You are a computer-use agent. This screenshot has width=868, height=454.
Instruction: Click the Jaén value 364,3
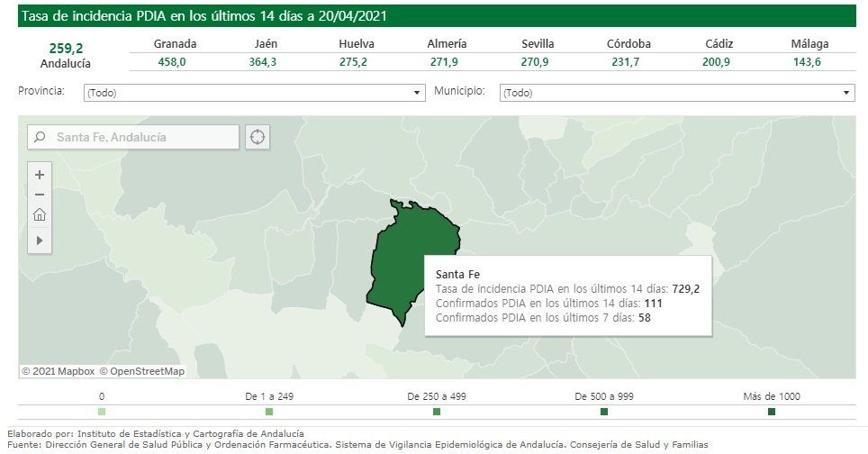click(262, 62)
